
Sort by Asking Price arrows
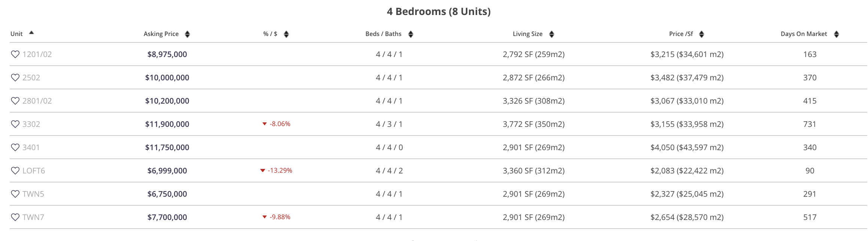point(187,34)
